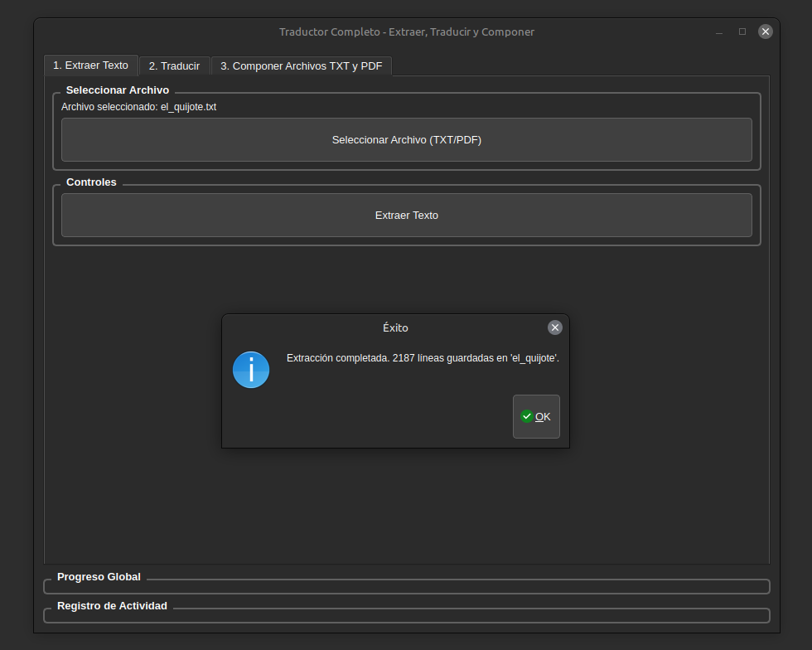The height and width of the screenshot is (650, 812).
Task: Maximize the Traductor Completo window
Action: (x=742, y=32)
